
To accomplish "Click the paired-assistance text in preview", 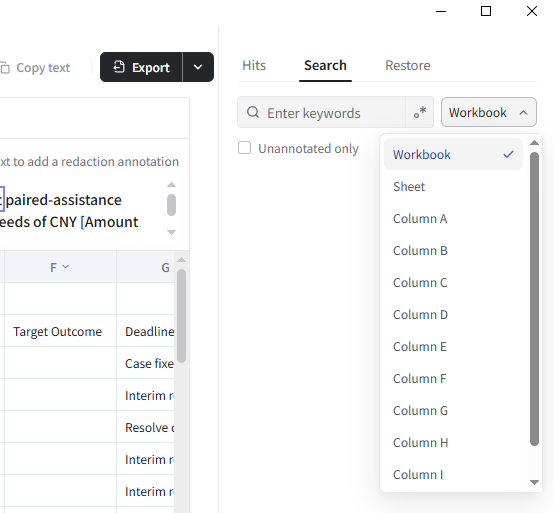I will (64, 200).
